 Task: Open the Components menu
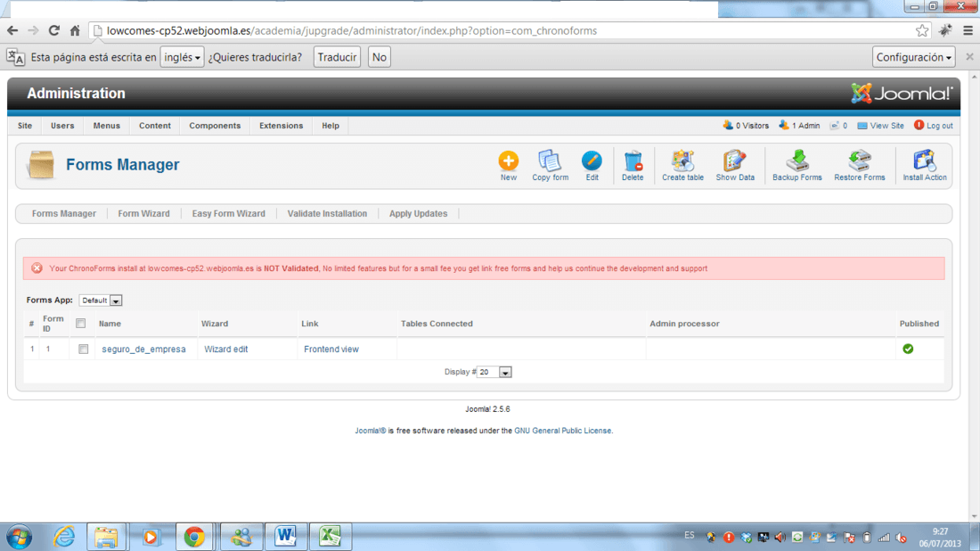[215, 126]
